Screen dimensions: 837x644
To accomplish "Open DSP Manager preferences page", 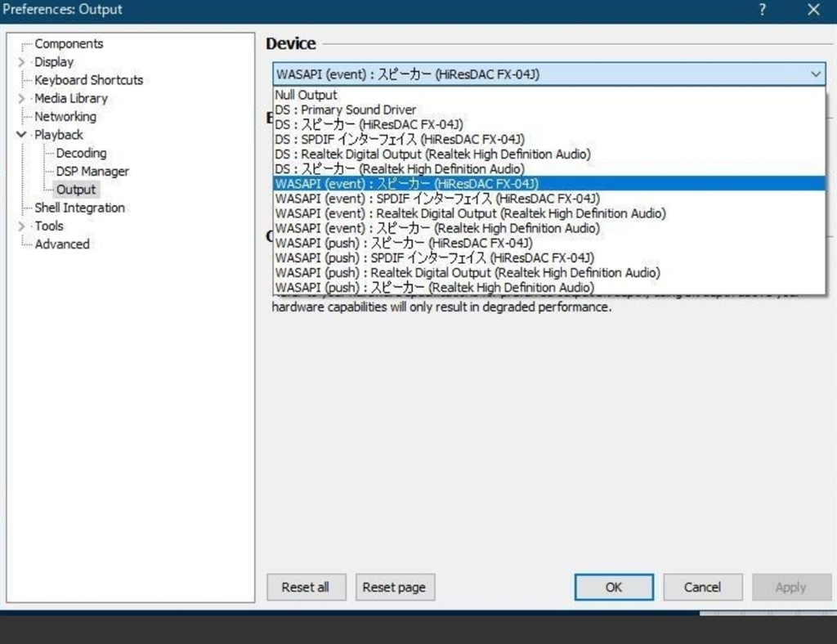I will tap(92, 172).
